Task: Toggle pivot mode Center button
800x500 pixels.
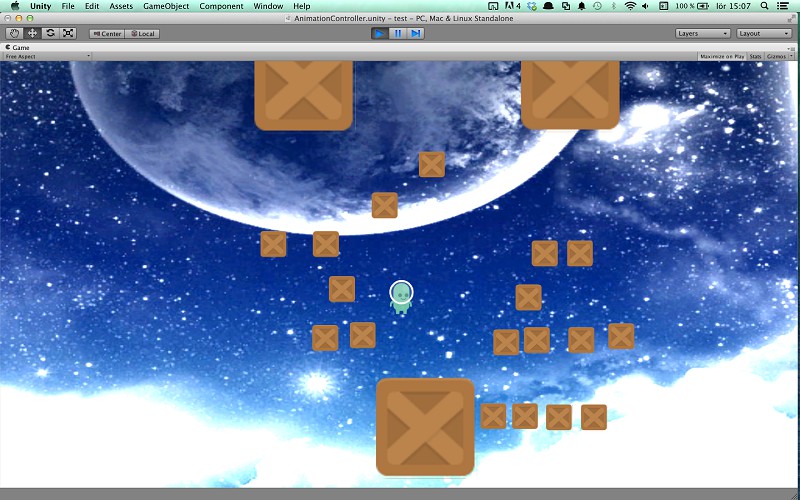Action: click(107, 34)
